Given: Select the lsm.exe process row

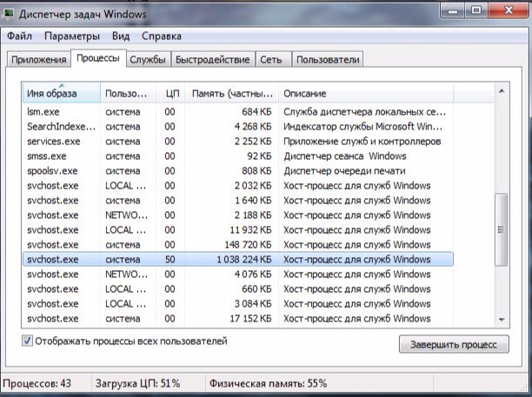Looking at the screenshot, I should [x=237, y=111].
